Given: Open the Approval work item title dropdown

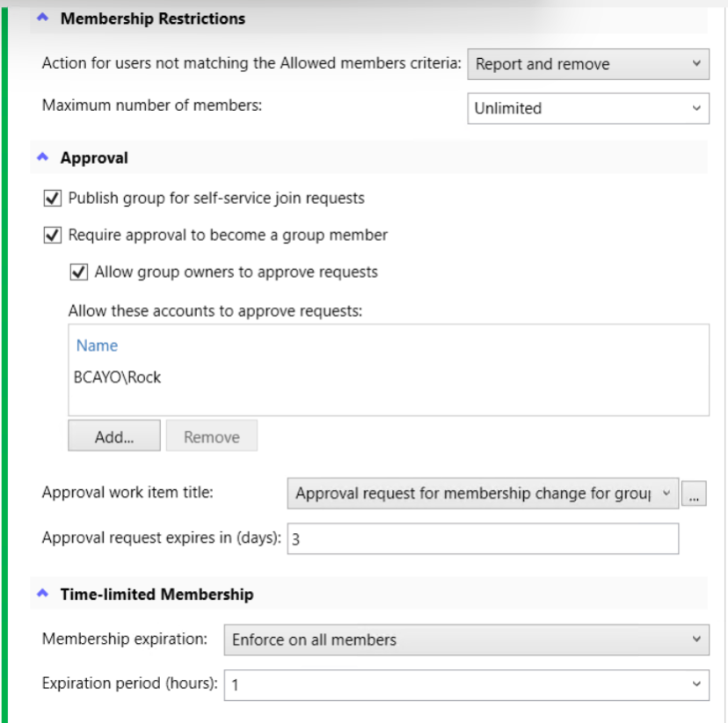Looking at the screenshot, I should click(x=483, y=494).
